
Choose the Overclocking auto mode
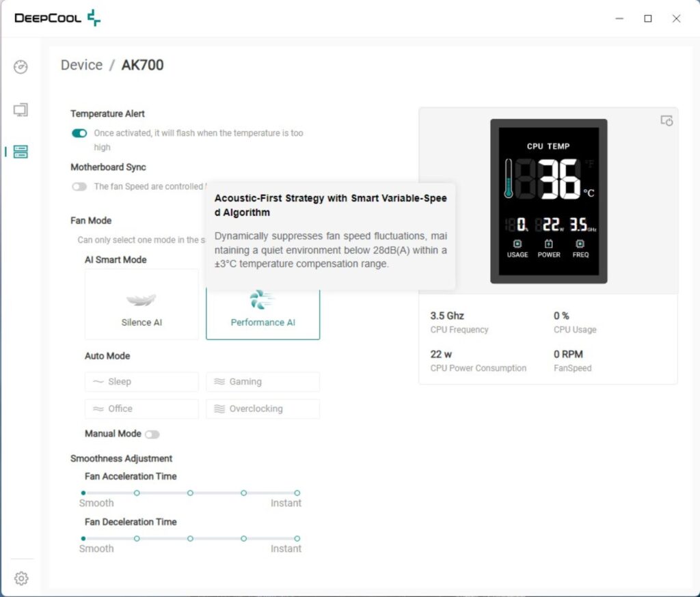tap(262, 408)
